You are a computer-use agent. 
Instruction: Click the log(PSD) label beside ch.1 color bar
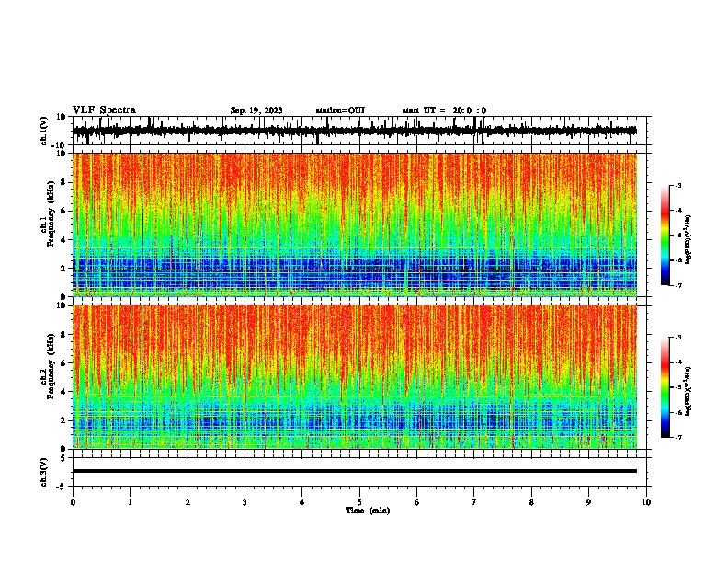coord(688,240)
